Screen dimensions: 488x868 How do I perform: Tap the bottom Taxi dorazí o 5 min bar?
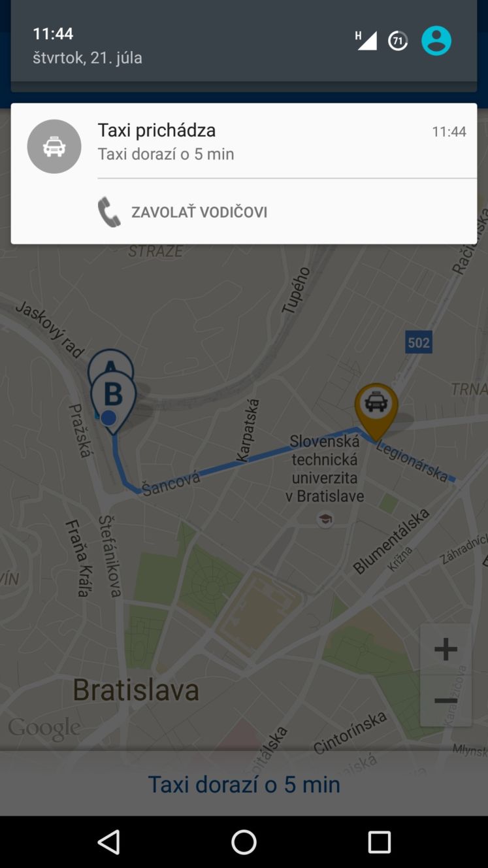coord(244,784)
